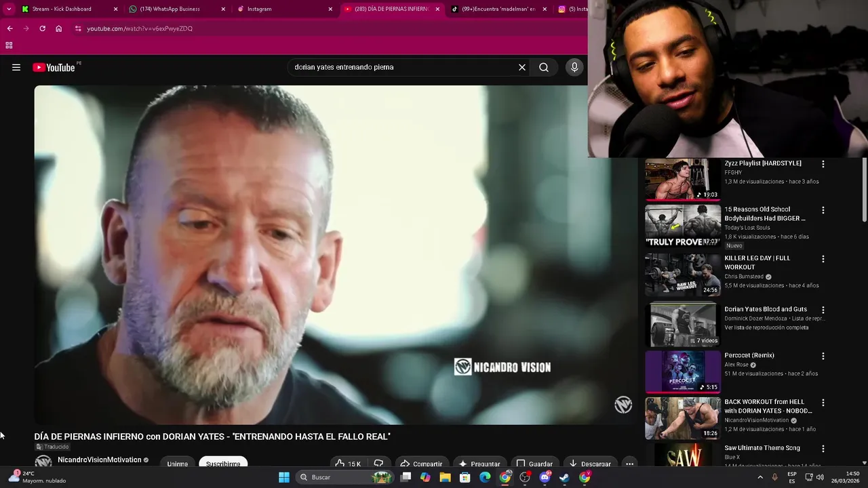Open Microsoft Edge from taskbar
Image resolution: width=868 pixels, height=488 pixels.
coord(485,477)
